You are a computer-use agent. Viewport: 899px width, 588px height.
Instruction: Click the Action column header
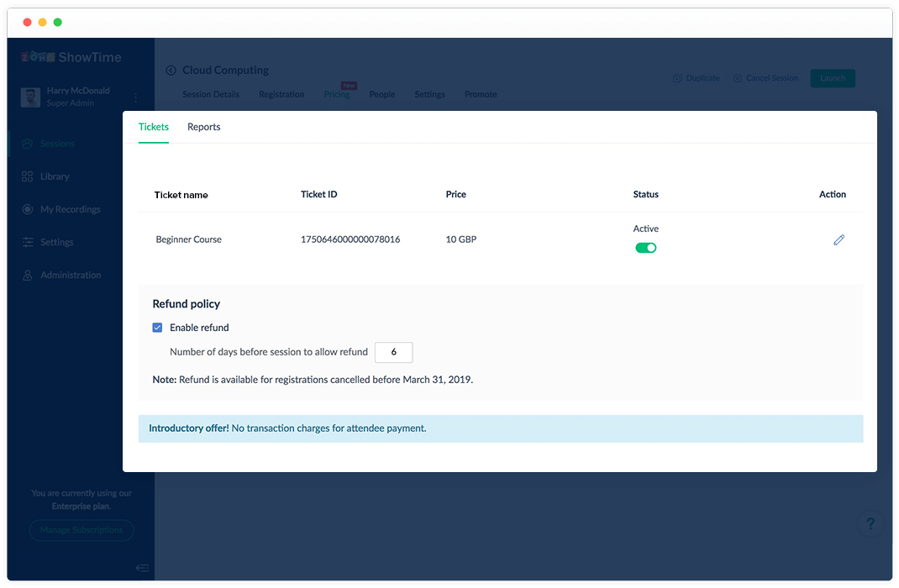[x=833, y=194]
